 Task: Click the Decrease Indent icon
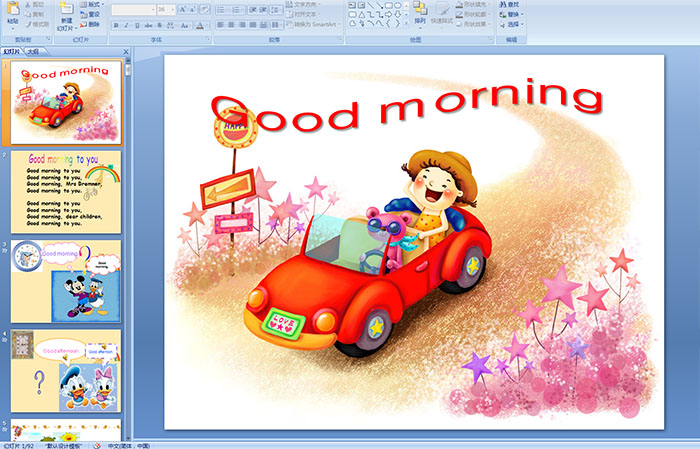[x=253, y=9]
